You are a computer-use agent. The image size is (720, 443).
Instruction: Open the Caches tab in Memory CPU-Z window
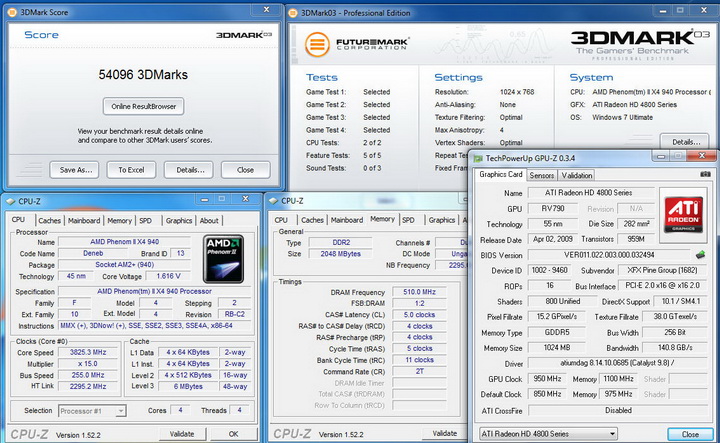click(312, 220)
